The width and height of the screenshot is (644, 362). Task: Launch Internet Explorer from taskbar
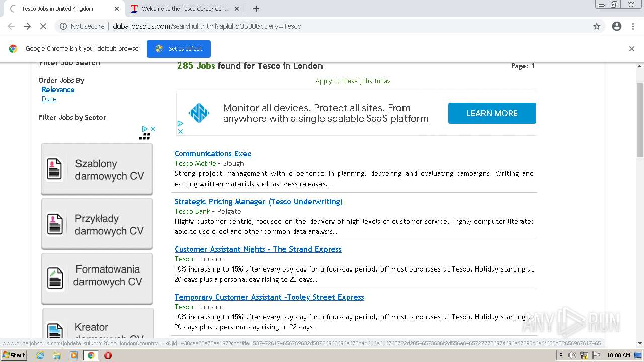coord(40,355)
